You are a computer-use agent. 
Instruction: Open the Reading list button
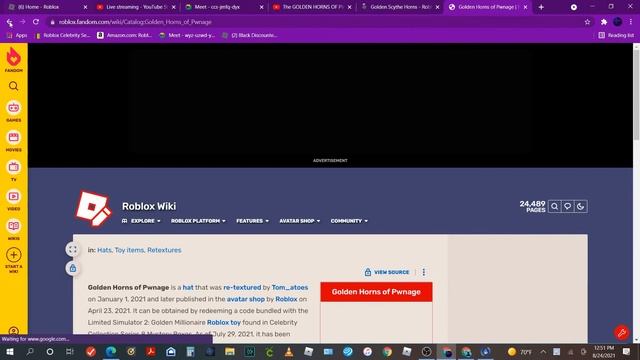pos(616,36)
